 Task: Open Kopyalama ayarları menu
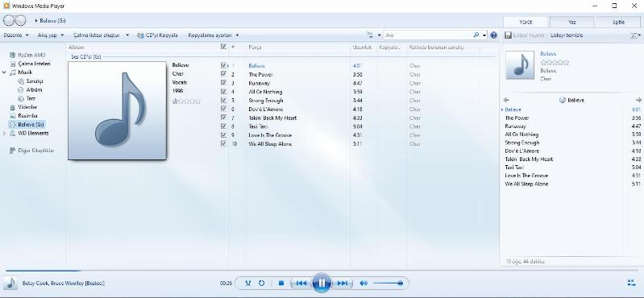click(213, 35)
